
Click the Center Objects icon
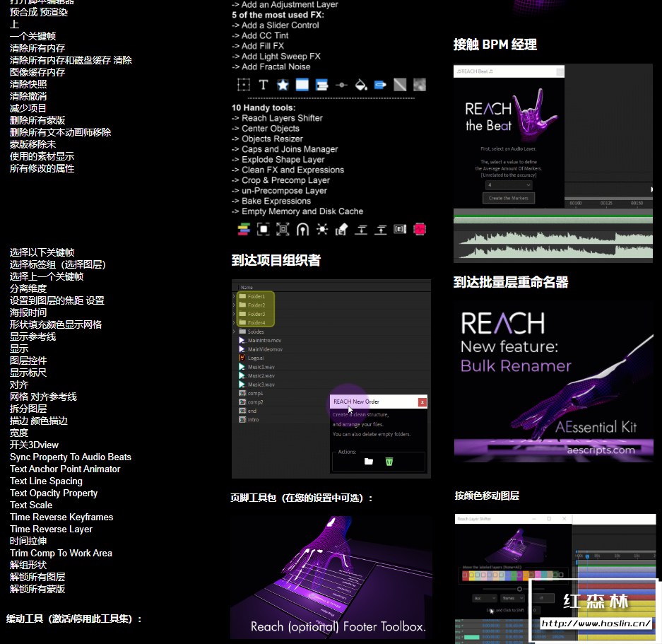(x=263, y=230)
